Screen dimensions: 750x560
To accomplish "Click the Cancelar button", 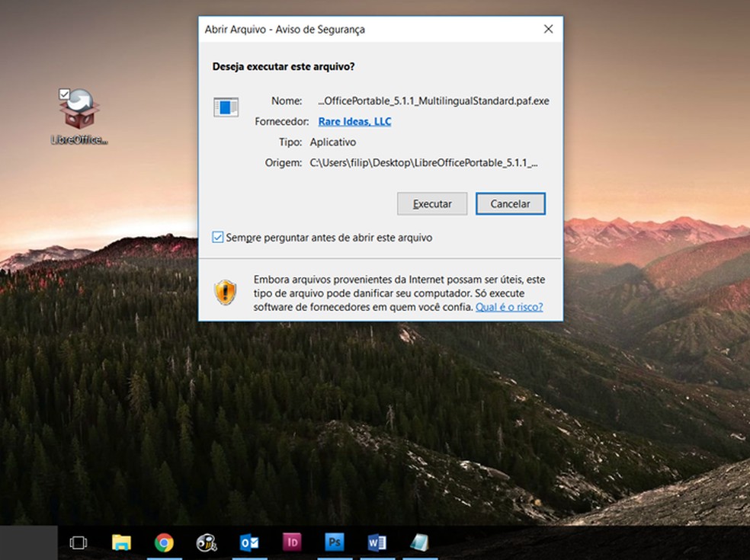I will pyautogui.click(x=511, y=203).
